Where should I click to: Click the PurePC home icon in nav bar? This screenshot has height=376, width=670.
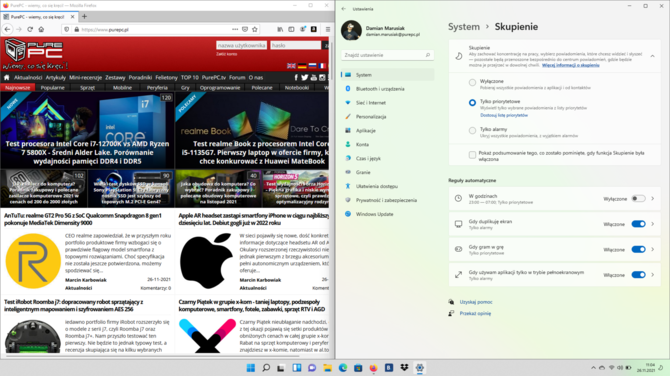pyautogui.click(x=6, y=77)
